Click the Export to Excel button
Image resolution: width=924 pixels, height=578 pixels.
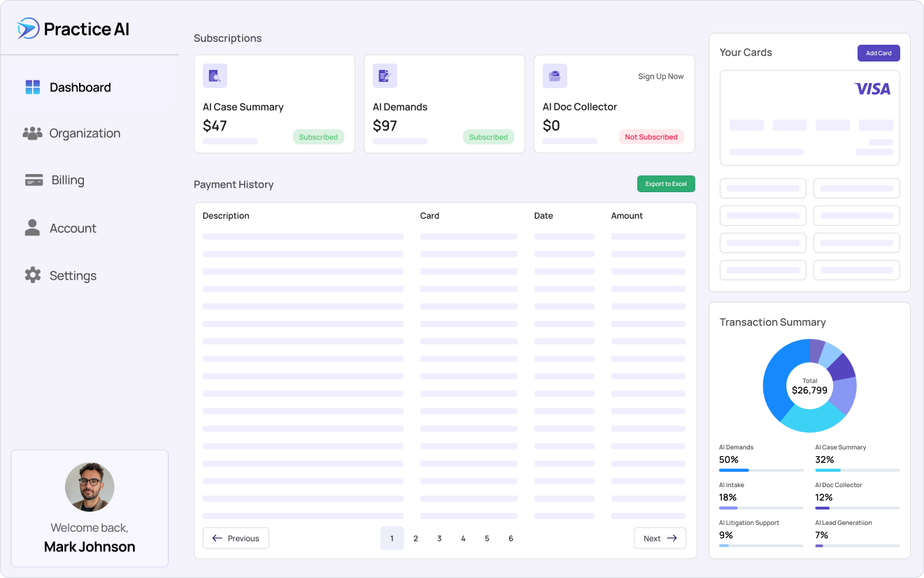666,184
